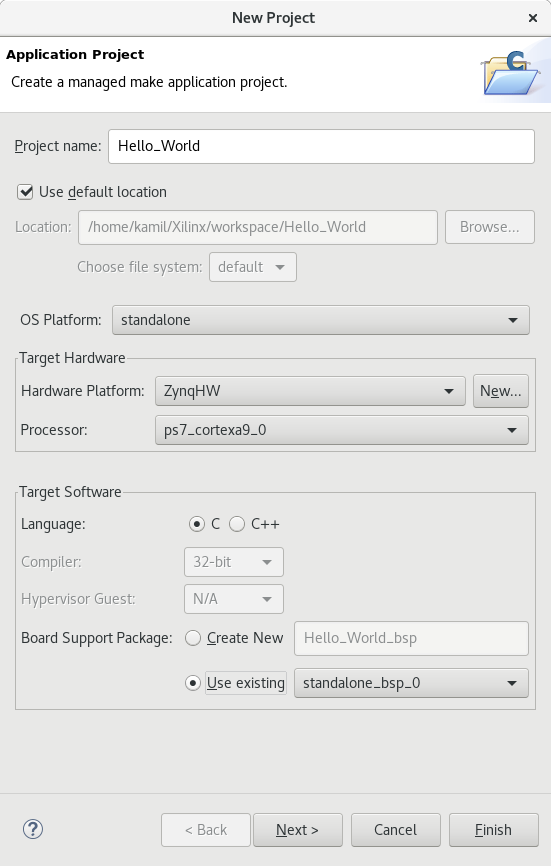Click the Browse... location button
Image resolution: width=551 pixels, height=866 pixels.
coord(490,227)
